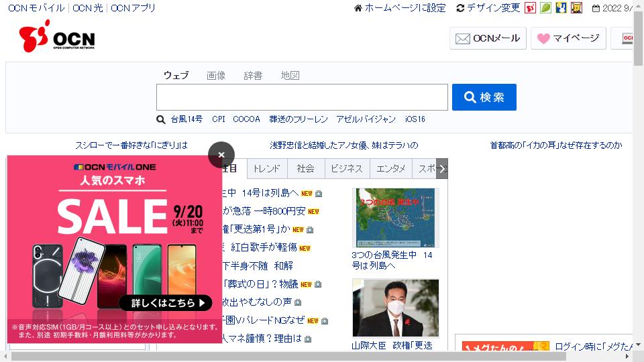Switch to エンタメ news tab
Image resolution: width=644 pixels, height=362 pixels.
(391, 169)
